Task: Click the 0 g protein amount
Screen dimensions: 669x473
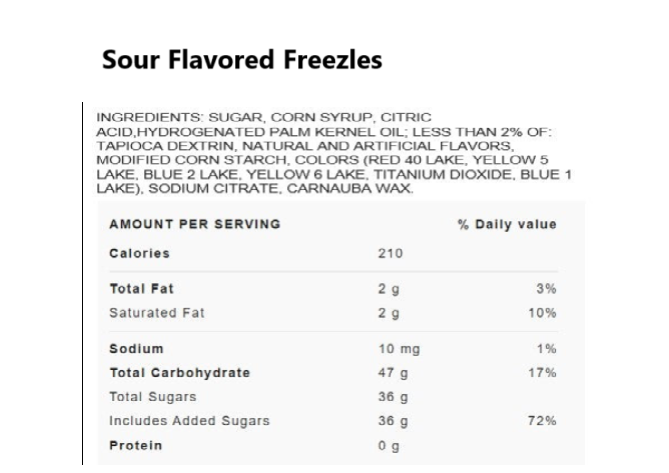Action: point(389,446)
